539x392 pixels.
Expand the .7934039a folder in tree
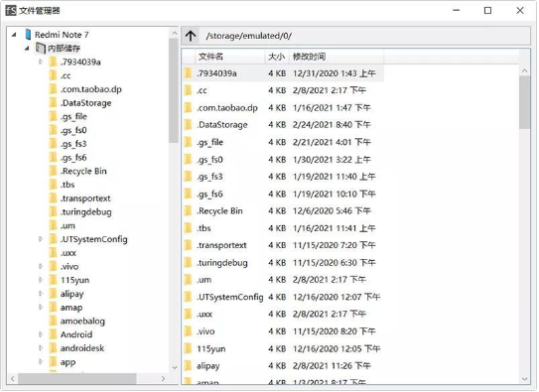point(41,62)
